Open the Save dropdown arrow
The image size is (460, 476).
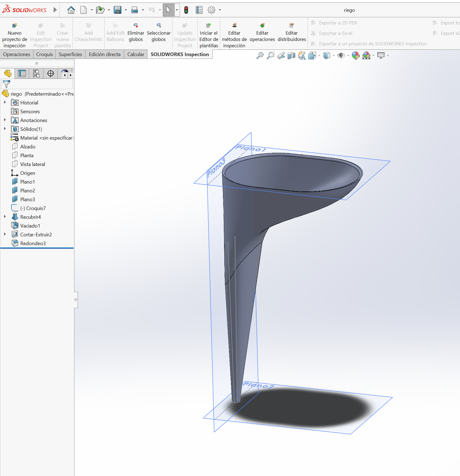pyautogui.click(x=126, y=10)
